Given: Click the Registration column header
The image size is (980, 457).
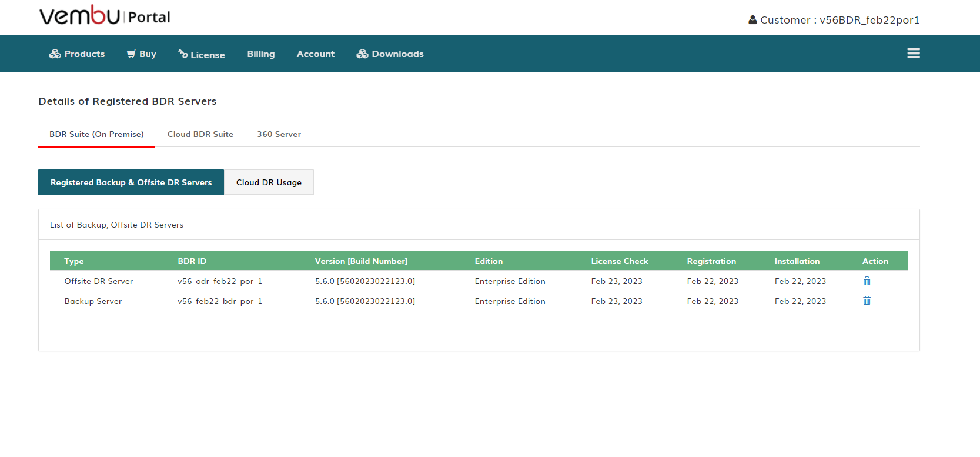Looking at the screenshot, I should pos(711,261).
